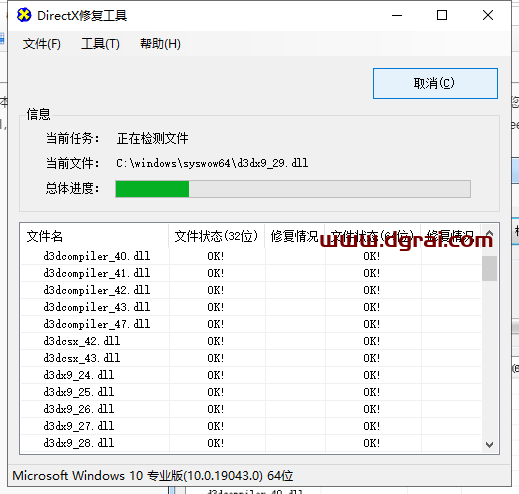The height and width of the screenshot is (494, 519).
Task: Click the current file path d3dx9_29.dll
Action: 212,163
